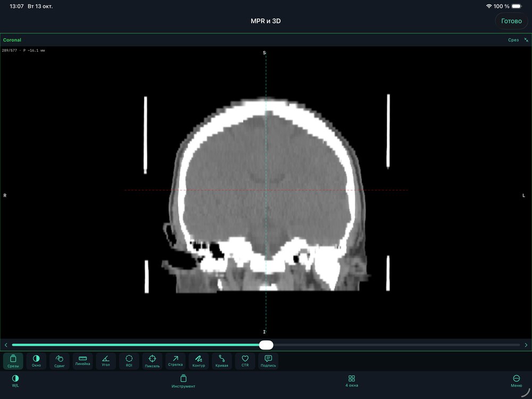Go to previous slice with left arrow
This screenshot has width=532, height=399.
click(x=6, y=345)
